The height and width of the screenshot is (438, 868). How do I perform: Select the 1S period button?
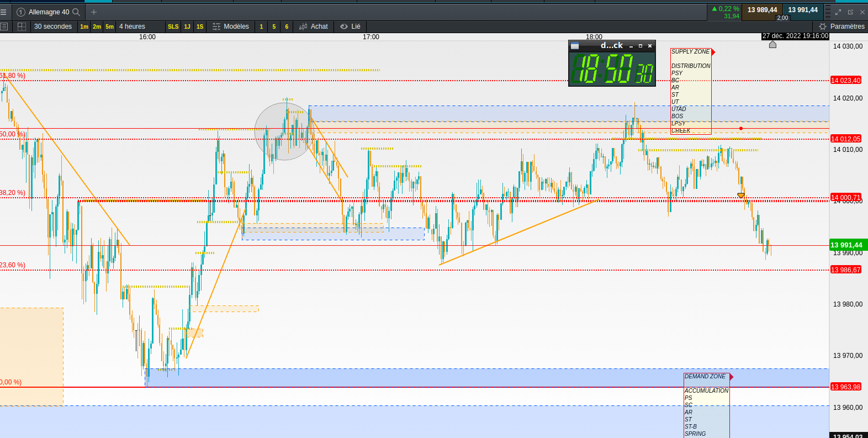click(200, 27)
